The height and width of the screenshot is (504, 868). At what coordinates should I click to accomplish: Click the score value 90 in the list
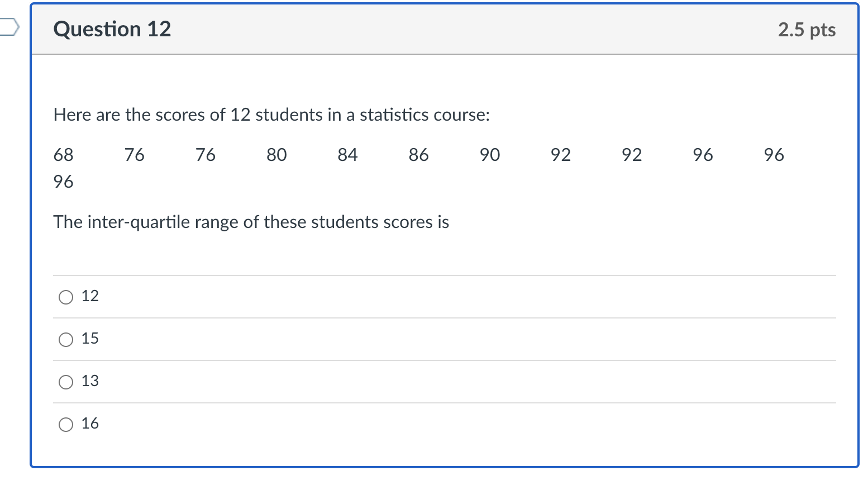[489, 155]
